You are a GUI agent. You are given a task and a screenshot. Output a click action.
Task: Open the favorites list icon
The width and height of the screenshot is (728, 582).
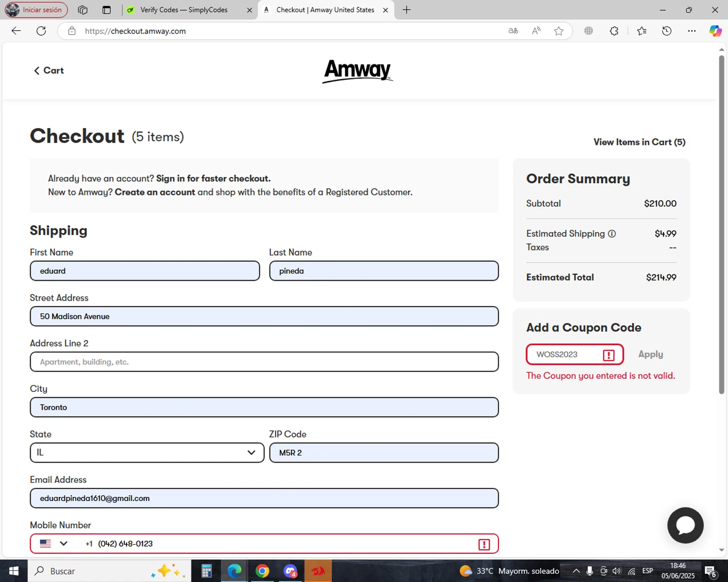pos(642,31)
